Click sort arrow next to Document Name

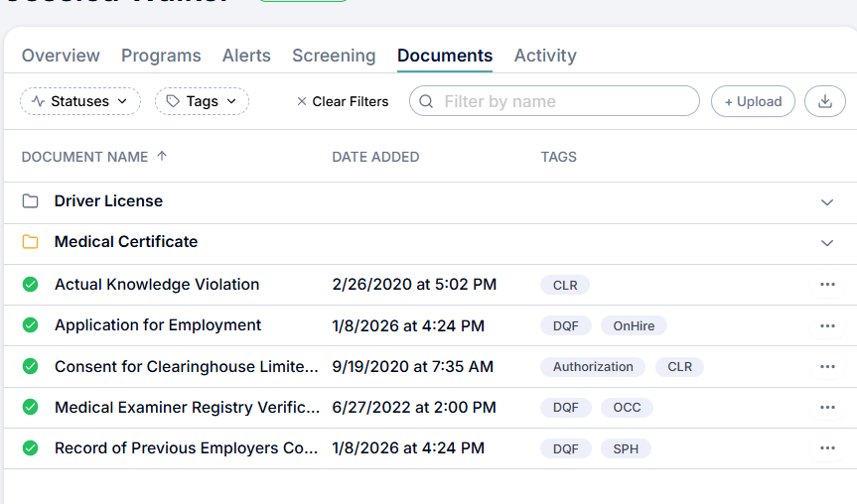pyautogui.click(x=163, y=157)
